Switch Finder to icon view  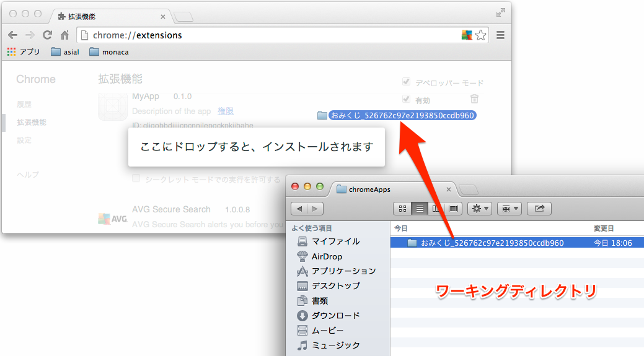pyautogui.click(x=402, y=209)
